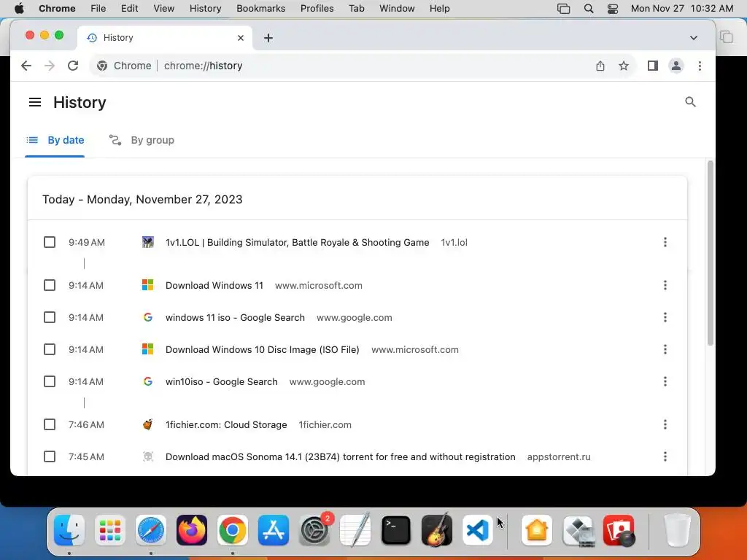Open the Bookmarks menu in the menu bar
The image size is (747, 560).
pos(260,9)
